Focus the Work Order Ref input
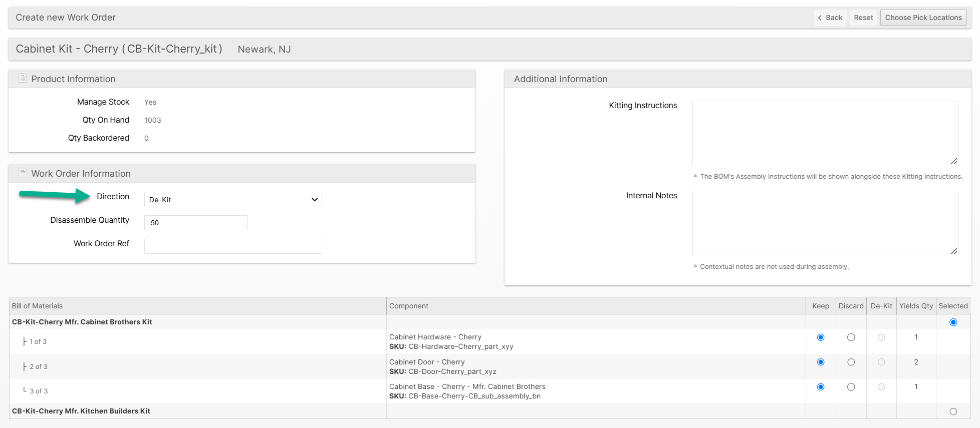 click(233, 246)
